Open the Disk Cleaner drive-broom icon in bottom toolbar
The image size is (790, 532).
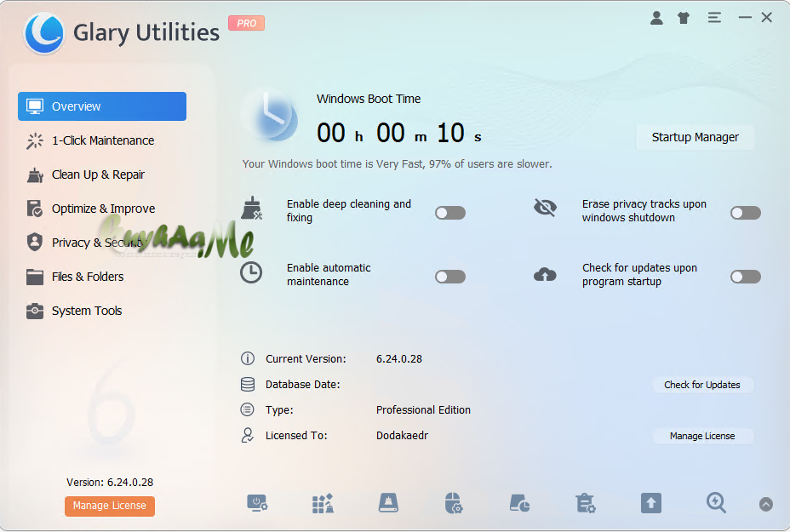tap(388, 503)
